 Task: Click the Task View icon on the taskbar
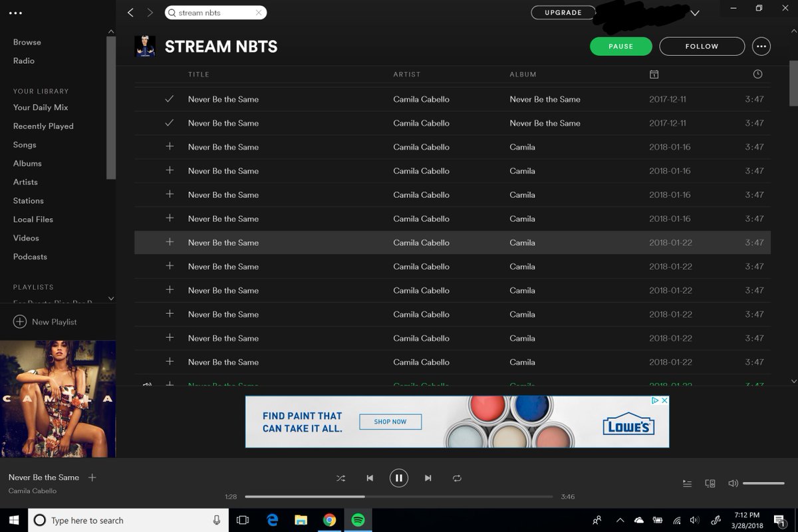tap(243, 520)
